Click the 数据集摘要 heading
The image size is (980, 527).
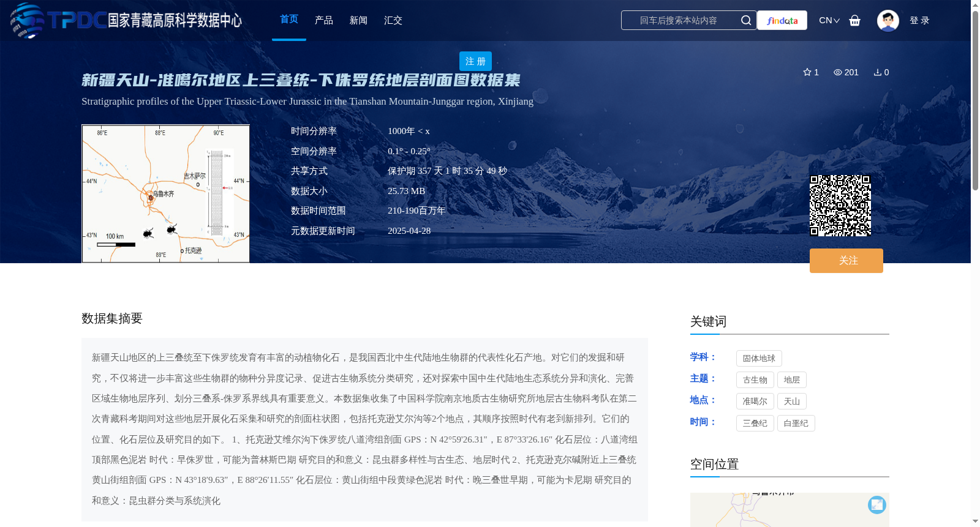click(112, 318)
